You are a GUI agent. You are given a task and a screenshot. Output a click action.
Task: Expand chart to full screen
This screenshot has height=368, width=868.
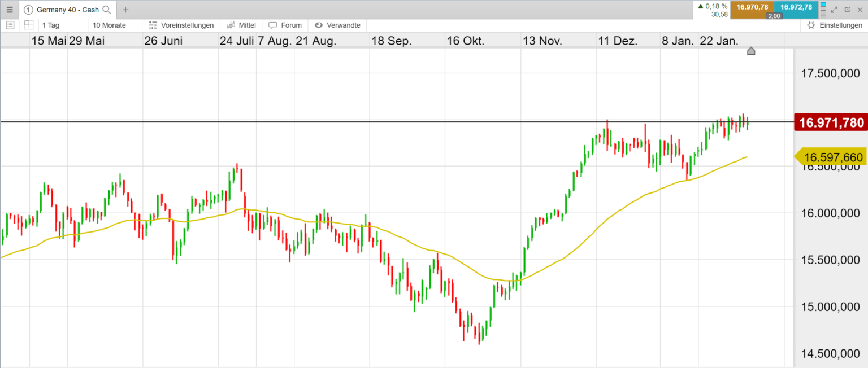point(835,10)
